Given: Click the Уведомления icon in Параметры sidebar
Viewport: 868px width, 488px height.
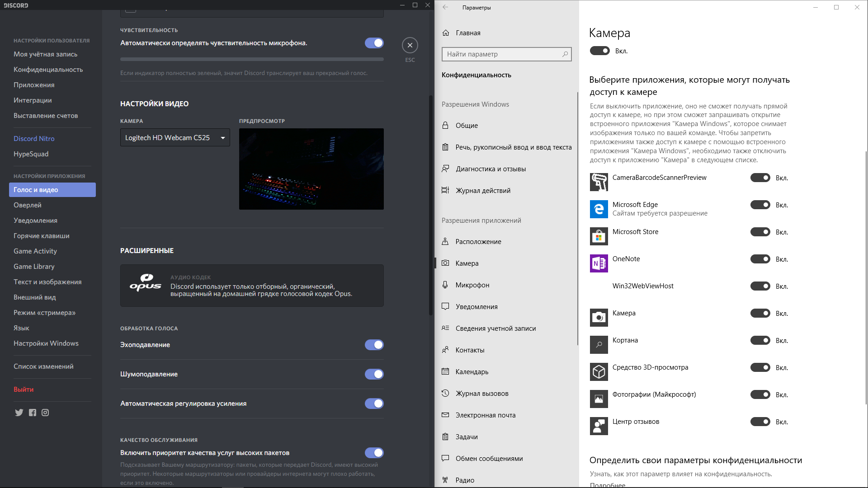Looking at the screenshot, I should (x=445, y=306).
